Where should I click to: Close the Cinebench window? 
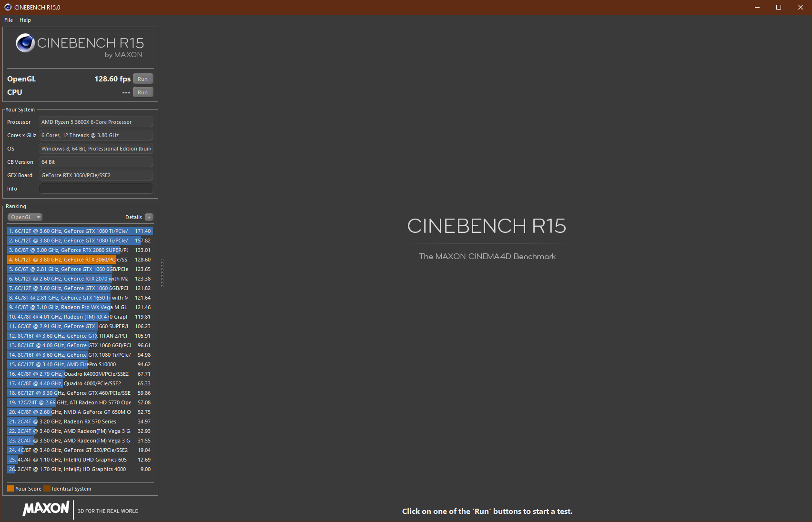click(801, 7)
